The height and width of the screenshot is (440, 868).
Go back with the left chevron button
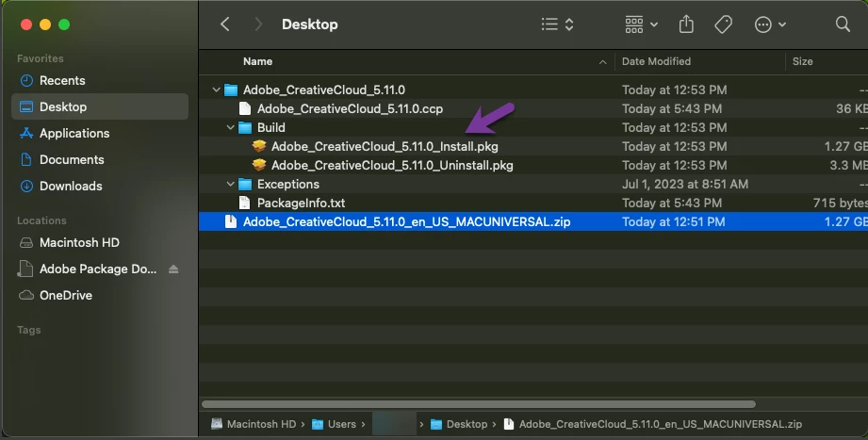(224, 24)
